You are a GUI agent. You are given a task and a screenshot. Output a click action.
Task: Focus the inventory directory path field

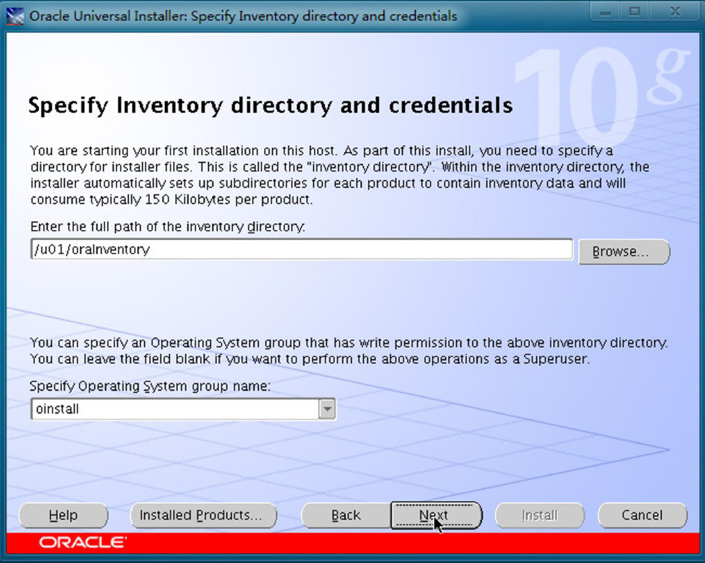(302, 249)
